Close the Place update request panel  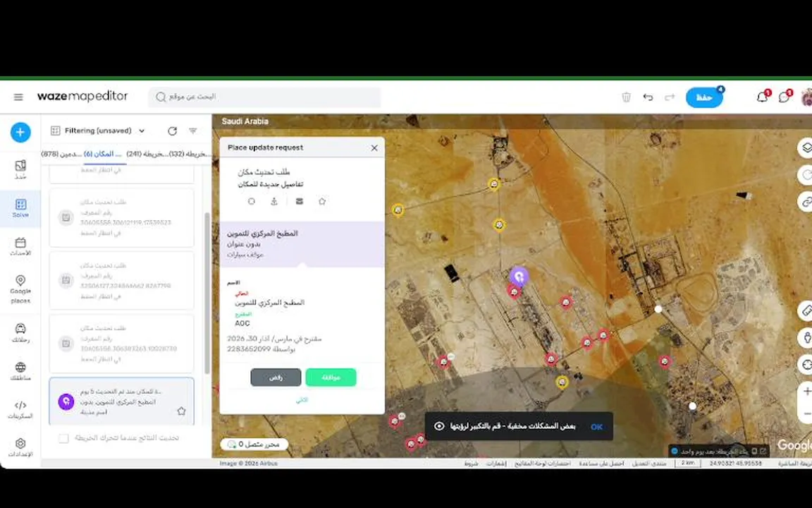coord(374,147)
